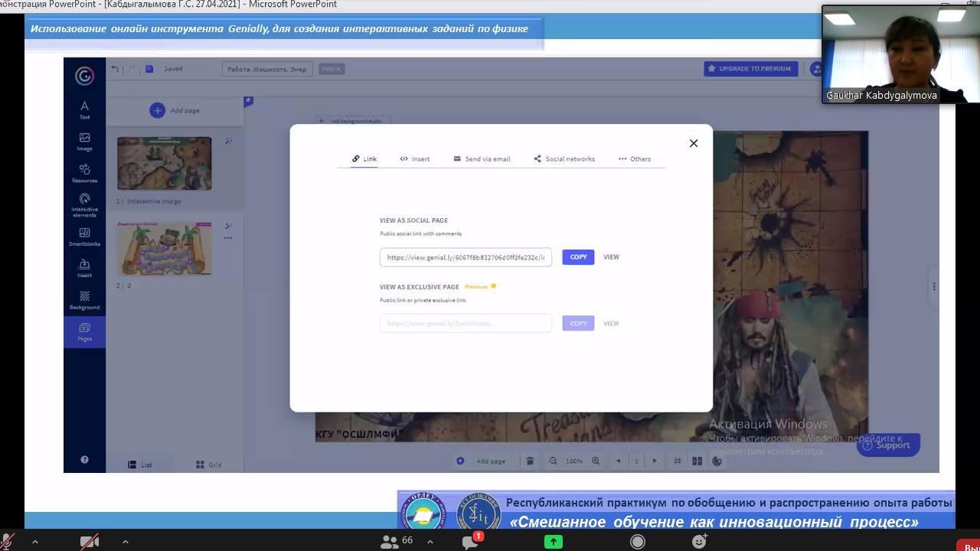The image size is (980, 551).
Task: Toggle the canvas grid icon
Action: click(677, 461)
